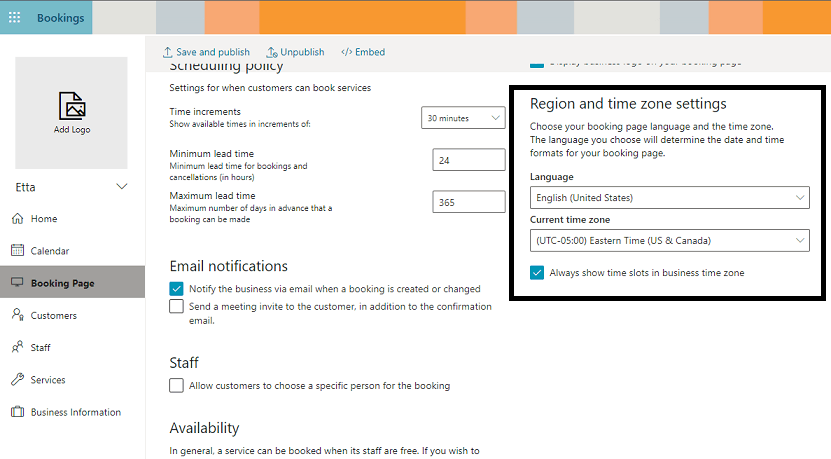Click the Minimum lead time field showing 24
Image resolution: width=831 pixels, height=459 pixels.
(x=469, y=160)
